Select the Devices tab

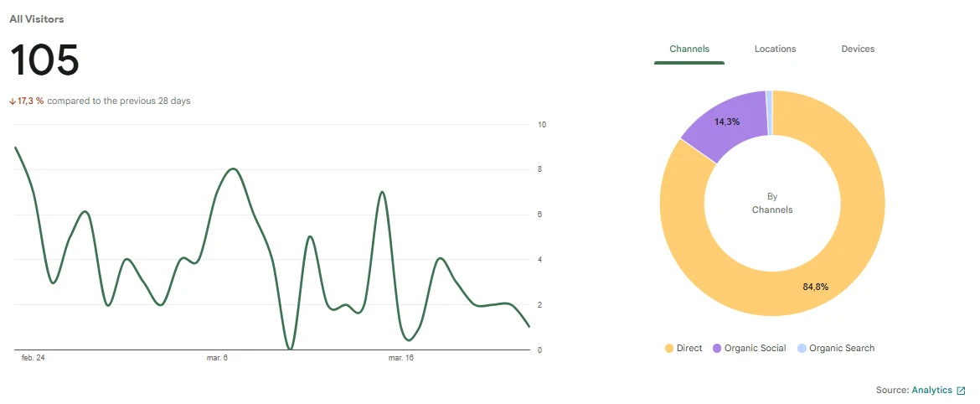858,49
